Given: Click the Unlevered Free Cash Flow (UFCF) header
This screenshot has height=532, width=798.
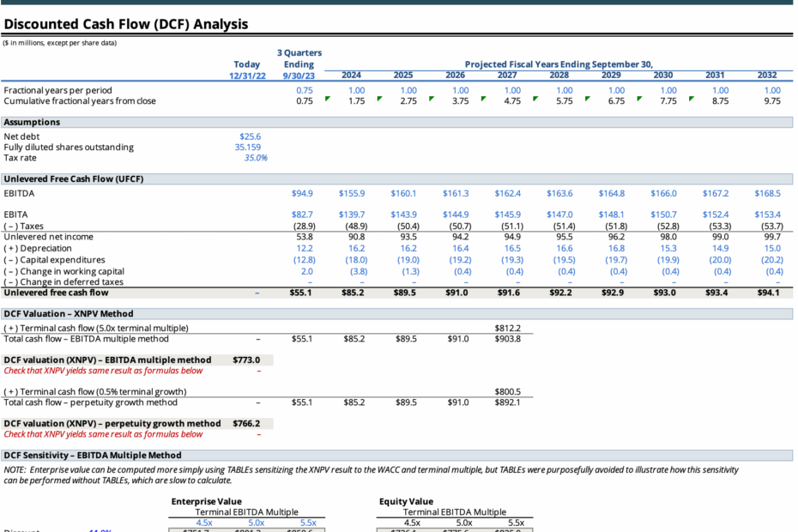Looking at the screenshot, I should [73, 178].
